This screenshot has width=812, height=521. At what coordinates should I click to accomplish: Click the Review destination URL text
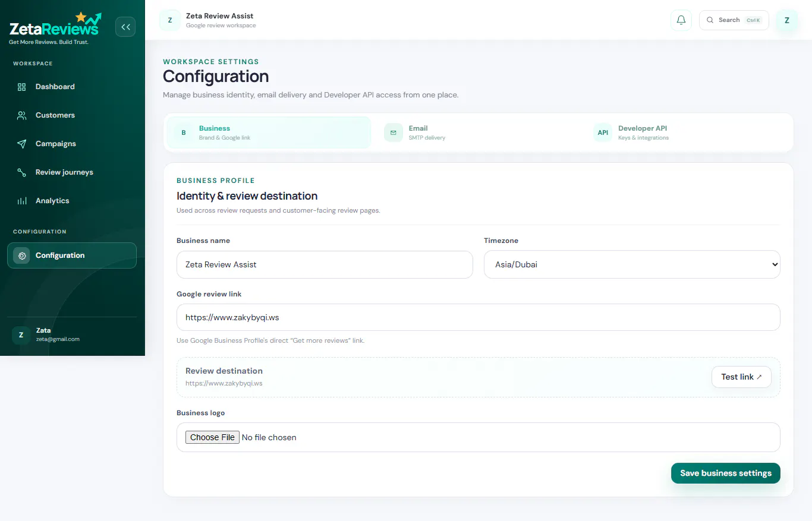(224, 383)
